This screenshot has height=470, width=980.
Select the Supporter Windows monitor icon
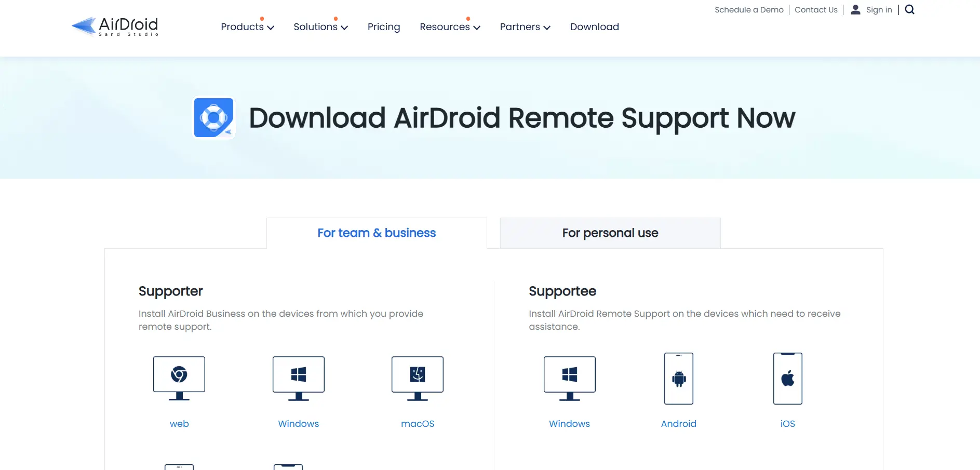pos(299,379)
